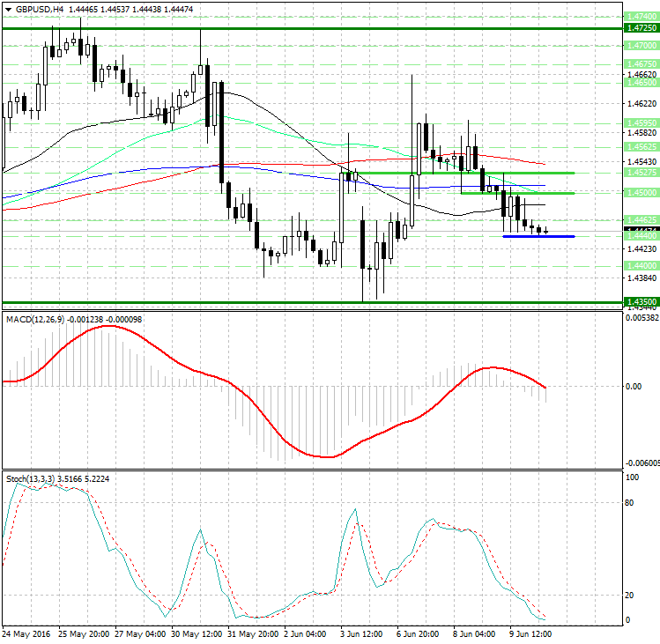Select the short blue horizontal support line
The width and height of the screenshot is (660, 644).
538,236
